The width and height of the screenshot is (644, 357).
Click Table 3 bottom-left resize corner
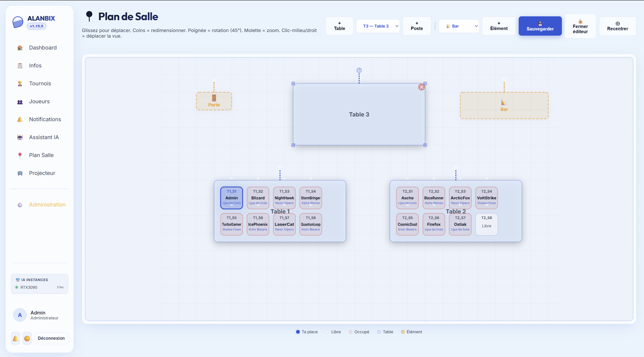click(x=293, y=145)
